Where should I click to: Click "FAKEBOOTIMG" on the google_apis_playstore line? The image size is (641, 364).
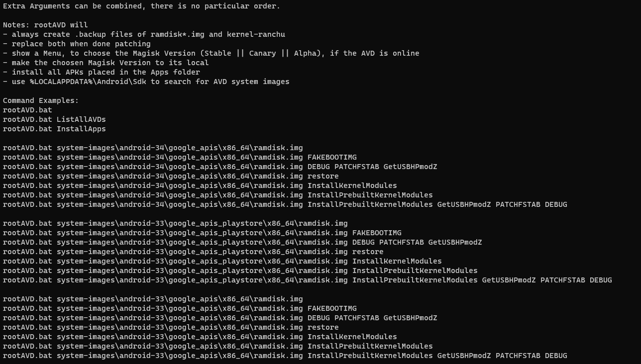click(377, 233)
